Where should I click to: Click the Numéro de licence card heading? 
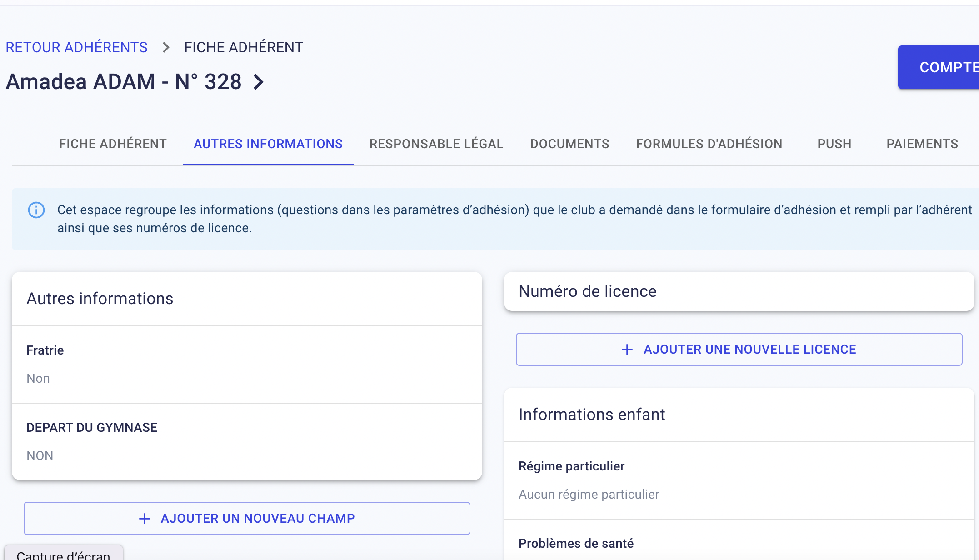[588, 291]
